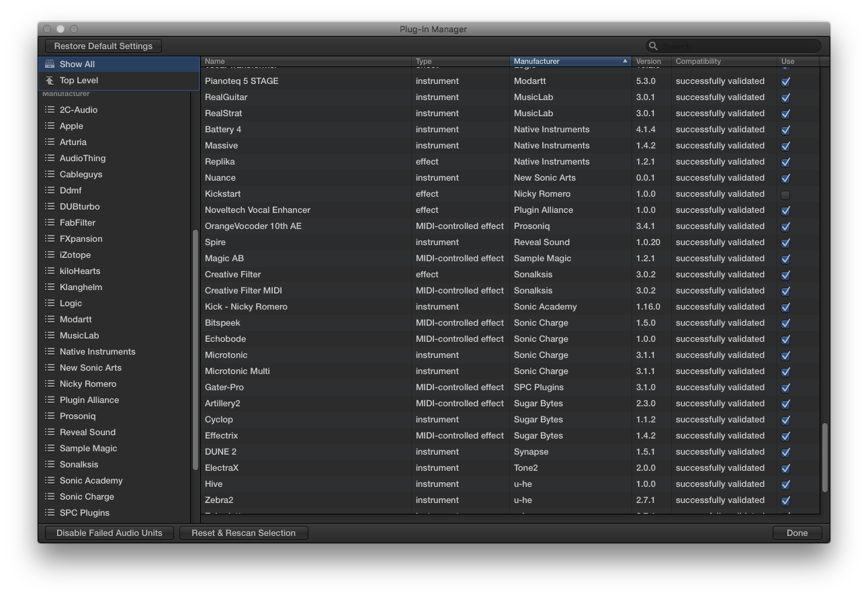Sort list by Type column header

460,61
